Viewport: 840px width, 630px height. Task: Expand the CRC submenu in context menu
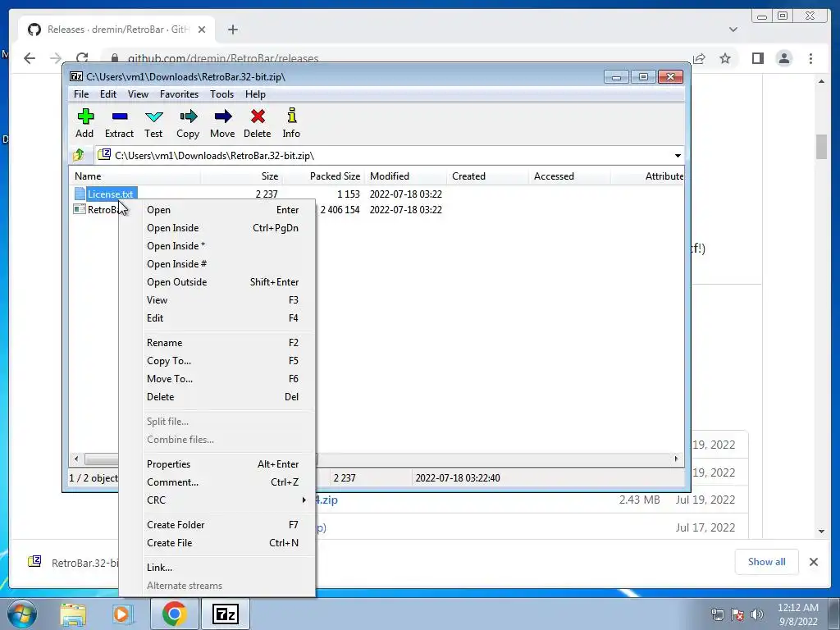(x=228, y=500)
